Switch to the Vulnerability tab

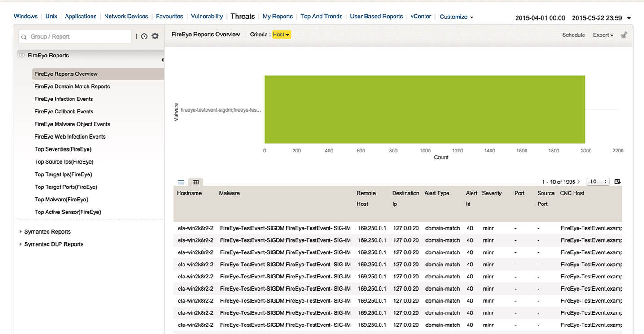207,16
